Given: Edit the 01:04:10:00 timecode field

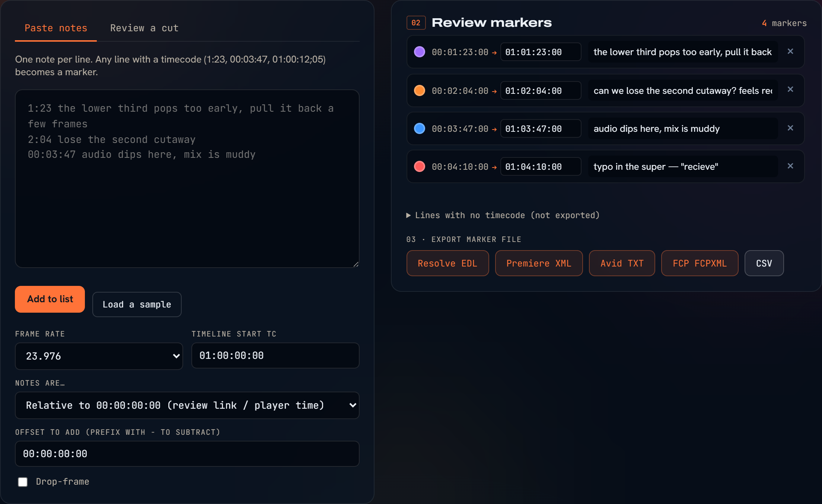Looking at the screenshot, I should click(x=541, y=166).
